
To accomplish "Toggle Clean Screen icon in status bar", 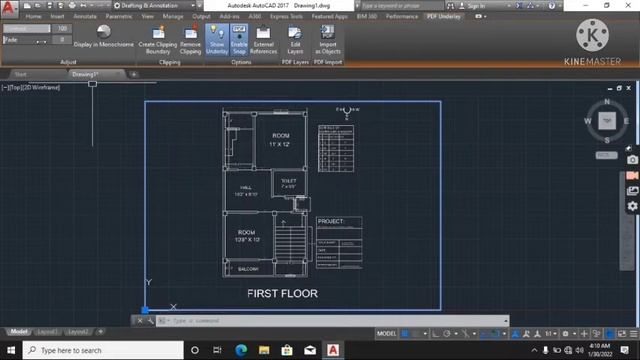I will 622,333.
